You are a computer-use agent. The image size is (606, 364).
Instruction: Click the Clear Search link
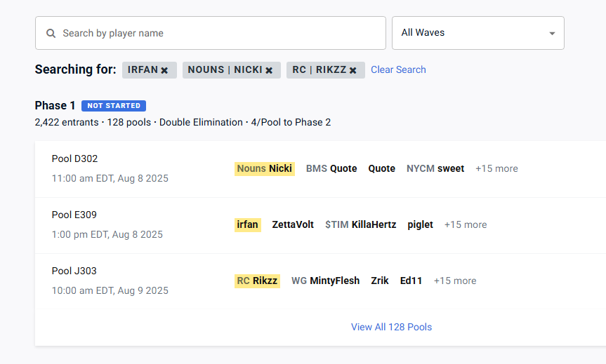coord(398,70)
